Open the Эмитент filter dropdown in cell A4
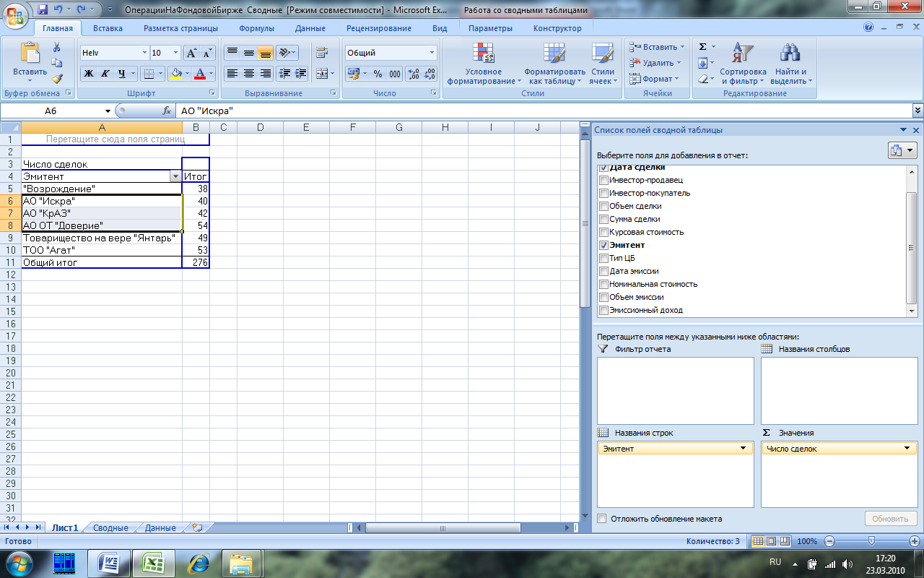The width and height of the screenshot is (924, 578). [175, 176]
